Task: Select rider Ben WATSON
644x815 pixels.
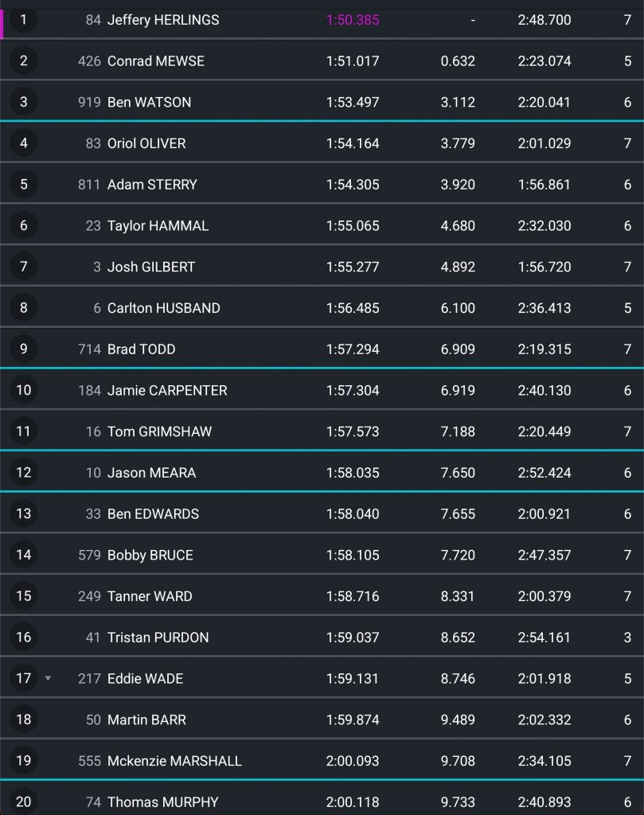Action: tap(149, 102)
